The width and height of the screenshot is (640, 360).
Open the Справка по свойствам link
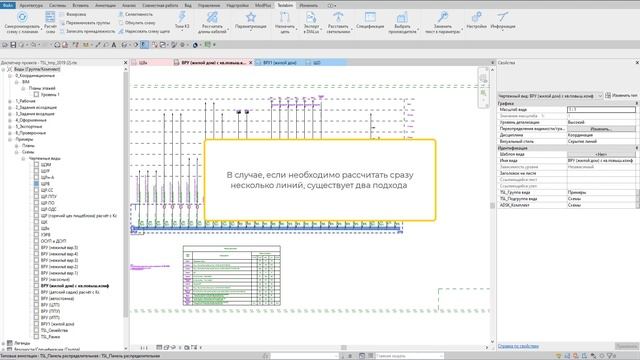[x=518, y=346]
